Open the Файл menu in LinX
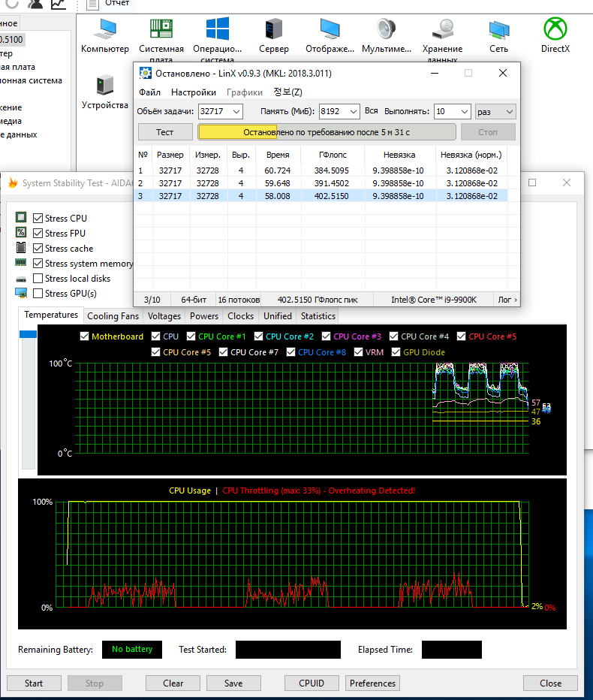The width and height of the screenshot is (593, 700). tap(149, 92)
